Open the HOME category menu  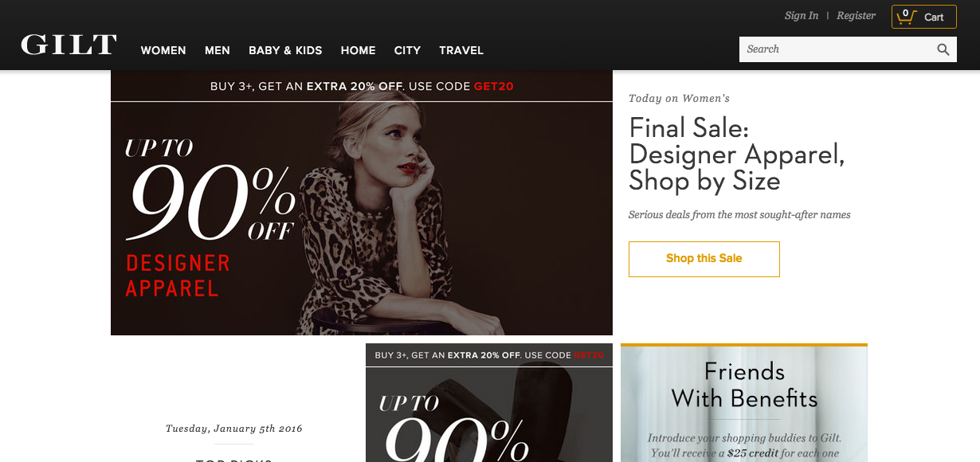358,50
